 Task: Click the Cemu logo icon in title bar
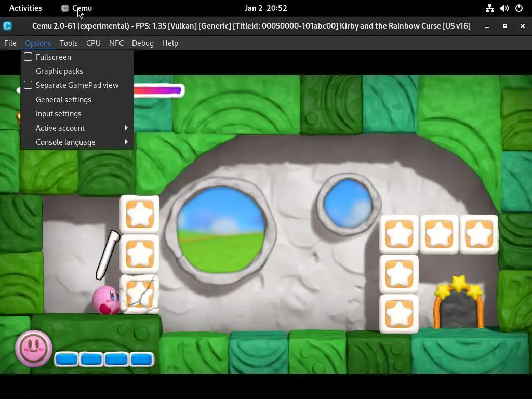pos(7,26)
